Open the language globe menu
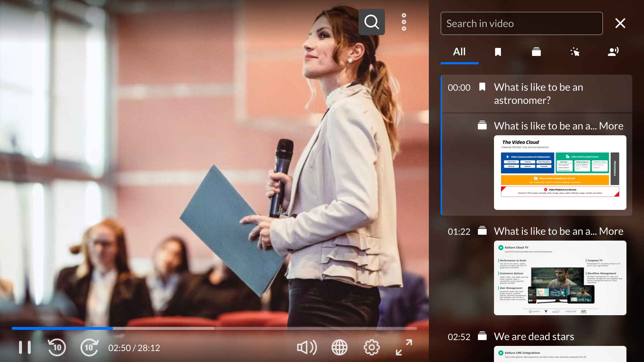 [x=340, y=347]
